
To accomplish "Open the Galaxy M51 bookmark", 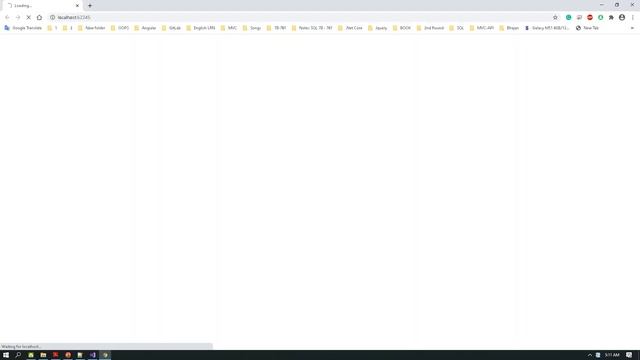I will click(x=547, y=28).
